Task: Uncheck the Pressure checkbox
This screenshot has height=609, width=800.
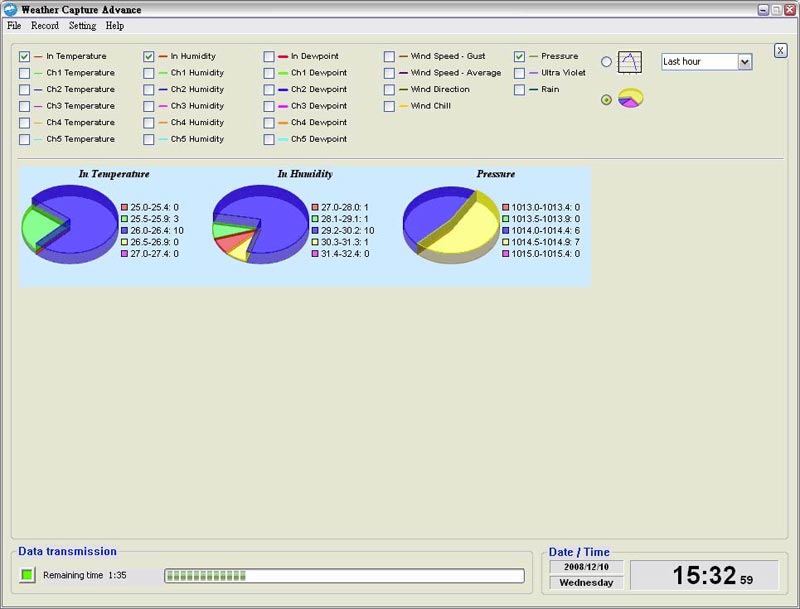Action: pos(519,56)
